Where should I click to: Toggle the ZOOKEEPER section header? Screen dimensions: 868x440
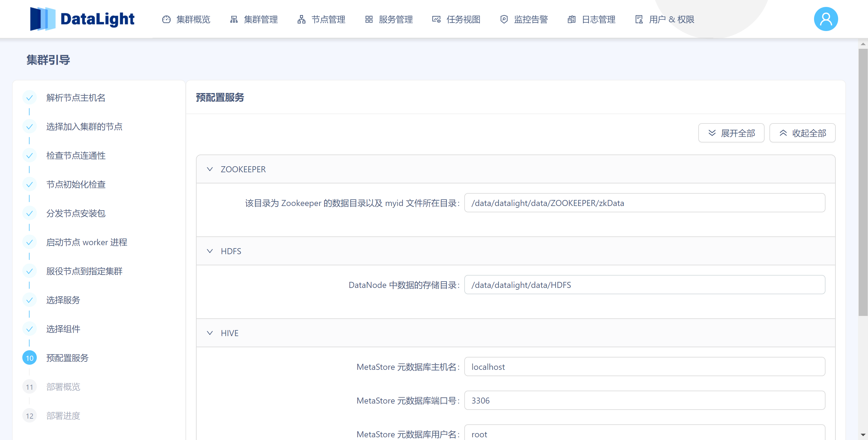pos(516,169)
